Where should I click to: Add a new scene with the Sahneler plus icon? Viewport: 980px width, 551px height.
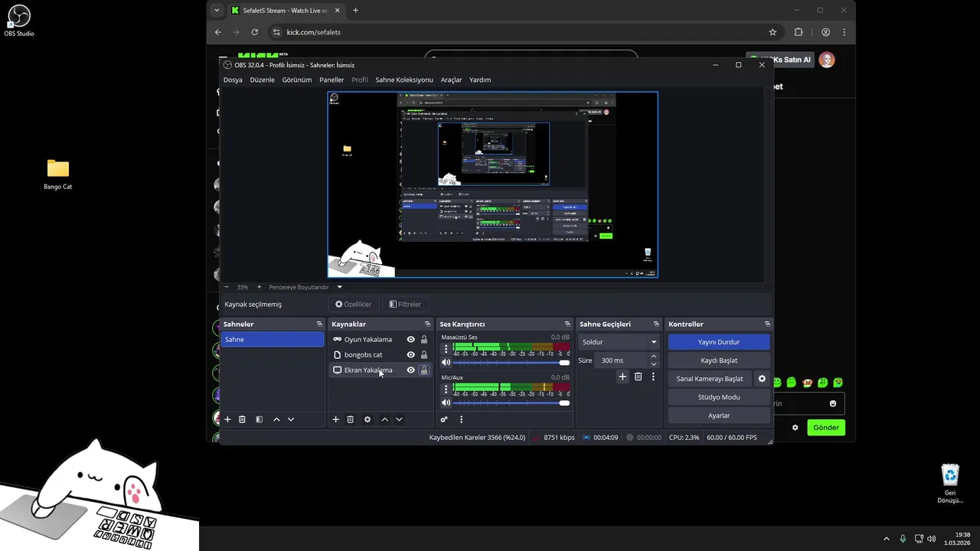[x=227, y=419]
